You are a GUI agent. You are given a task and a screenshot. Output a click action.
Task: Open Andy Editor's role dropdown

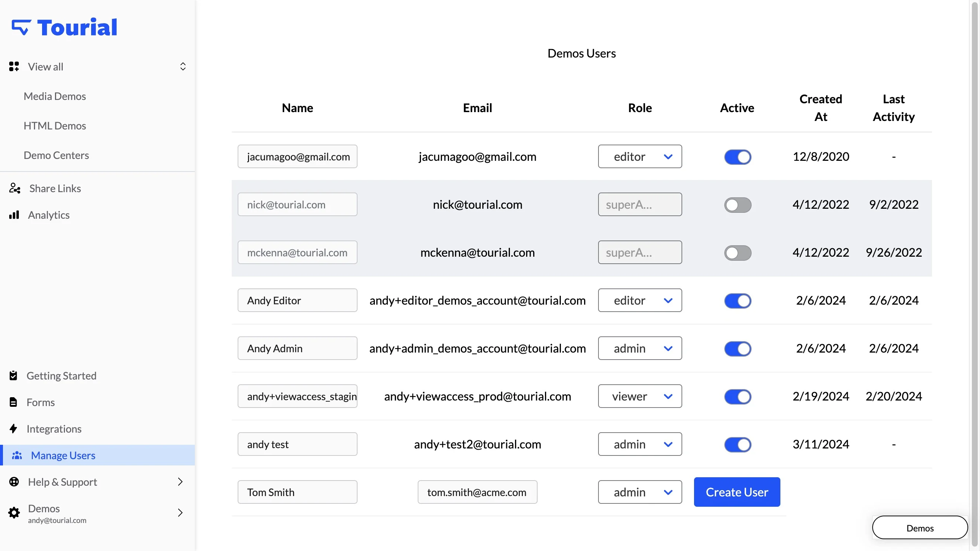click(640, 301)
